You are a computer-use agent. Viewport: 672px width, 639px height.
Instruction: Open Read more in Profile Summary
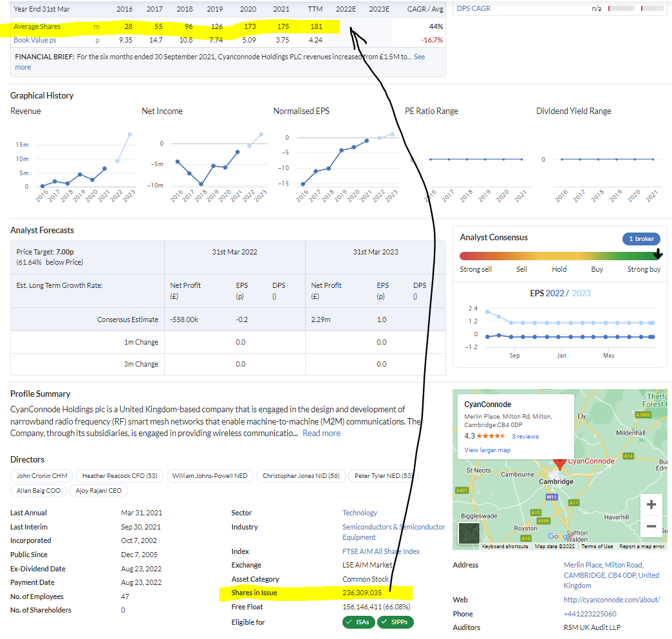pyautogui.click(x=321, y=433)
